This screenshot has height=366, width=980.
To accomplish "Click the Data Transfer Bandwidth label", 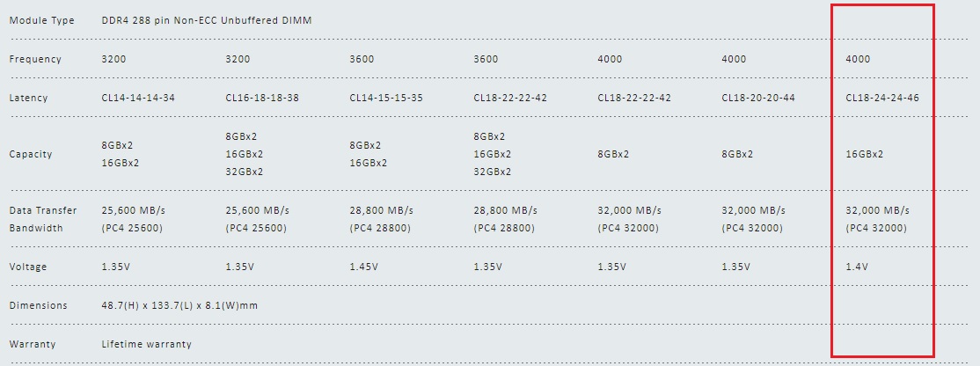I will pos(43,219).
